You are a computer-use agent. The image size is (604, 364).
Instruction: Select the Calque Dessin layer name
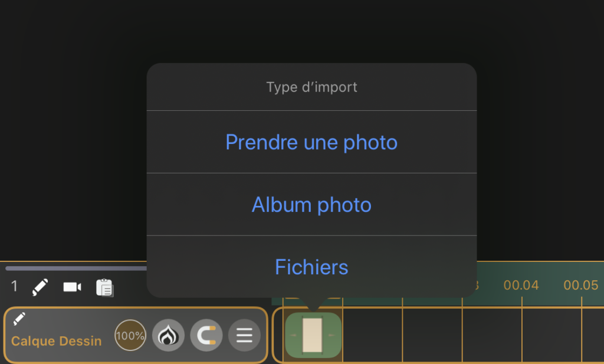(56, 341)
